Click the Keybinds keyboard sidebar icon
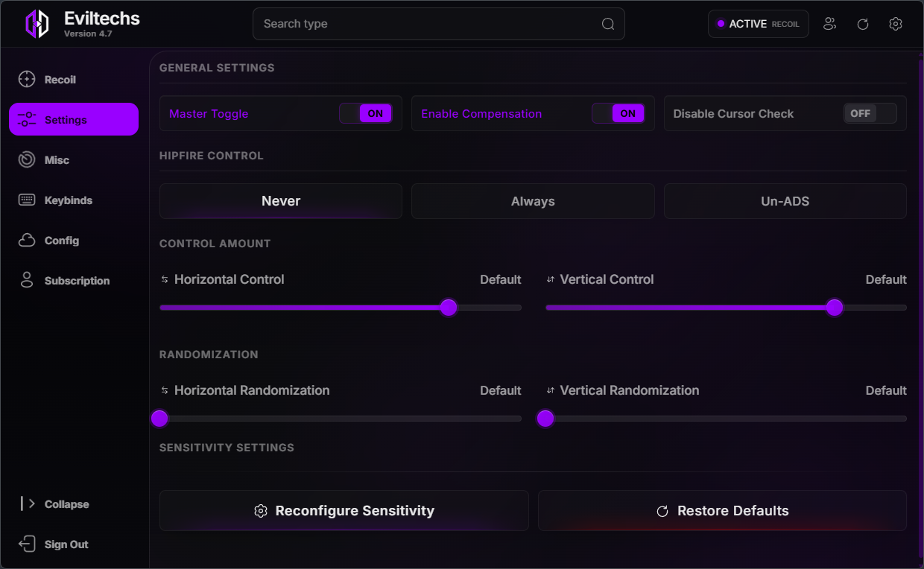 tap(27, 200)
